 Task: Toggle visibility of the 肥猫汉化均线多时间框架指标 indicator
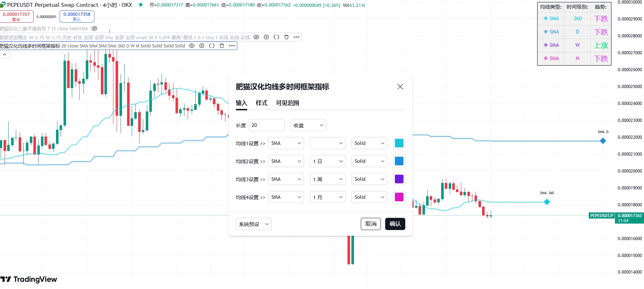point(192,46)
